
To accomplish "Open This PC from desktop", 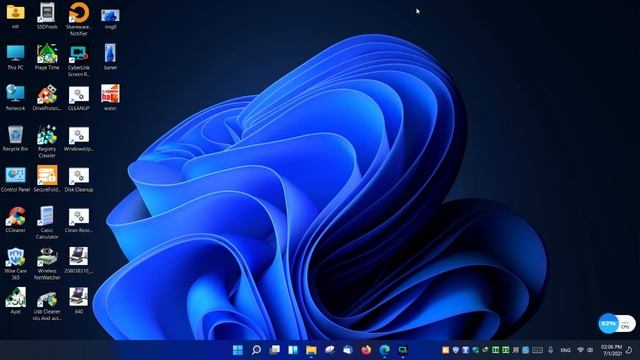I will click(16, 57).
